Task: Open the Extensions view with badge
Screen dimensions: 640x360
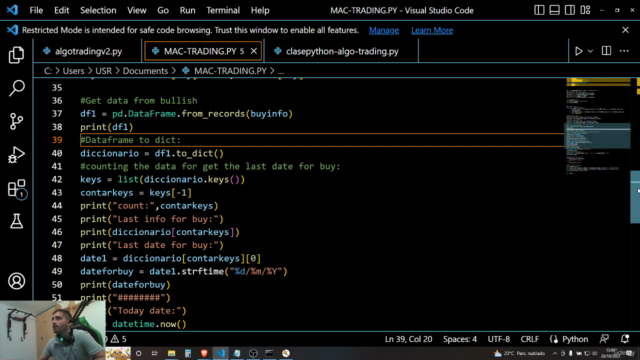Action: (x=17, y=189)
